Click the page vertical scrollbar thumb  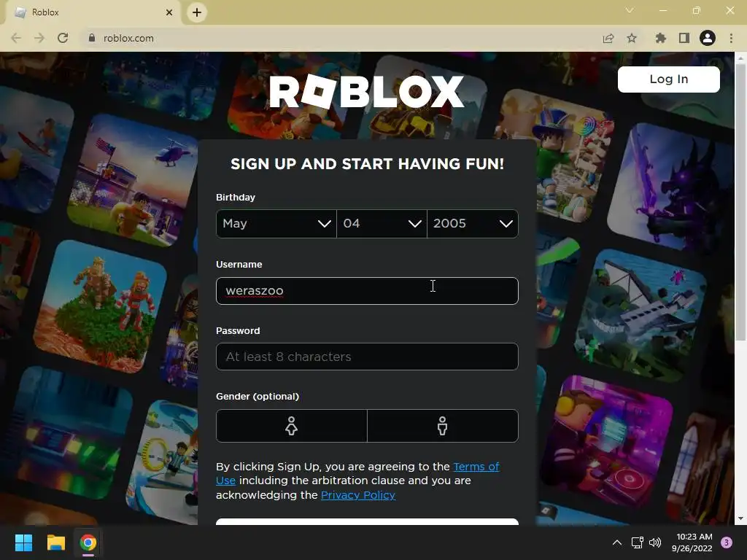click(x=740, y=203)
